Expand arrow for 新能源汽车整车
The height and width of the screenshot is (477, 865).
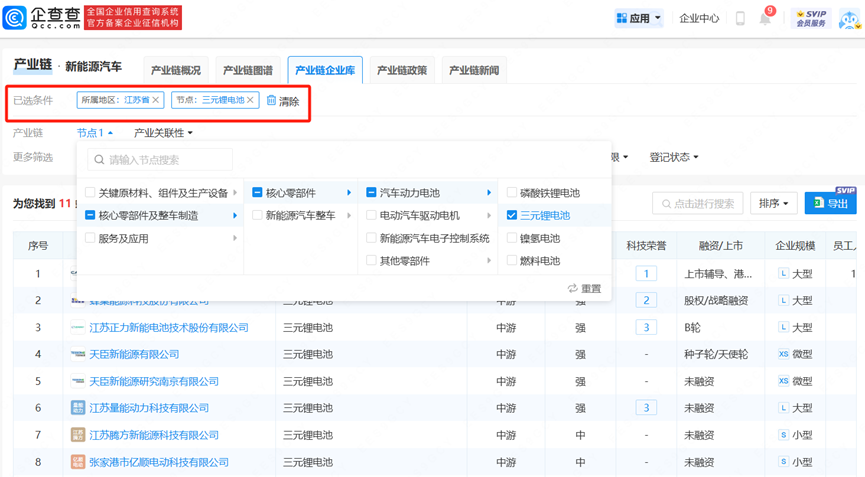[349, 215]
